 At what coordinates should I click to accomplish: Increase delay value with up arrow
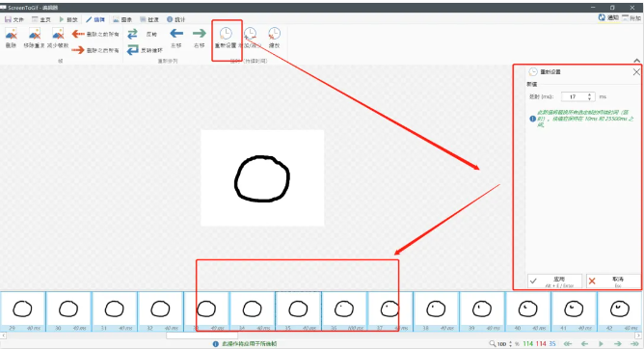tap(590, 94)
